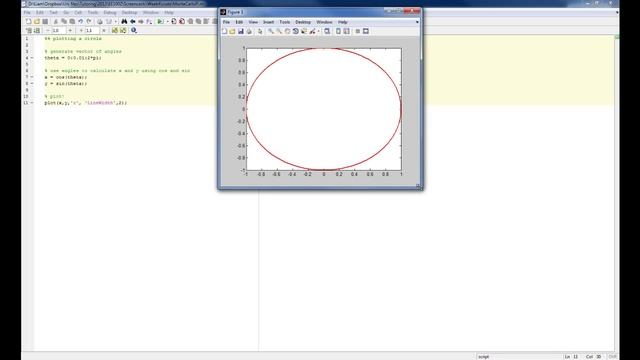Image resolution: width=640 pixels, height=360 pixels.
Task: Click the 1.0 increment value field
Action: click(58, 30)
